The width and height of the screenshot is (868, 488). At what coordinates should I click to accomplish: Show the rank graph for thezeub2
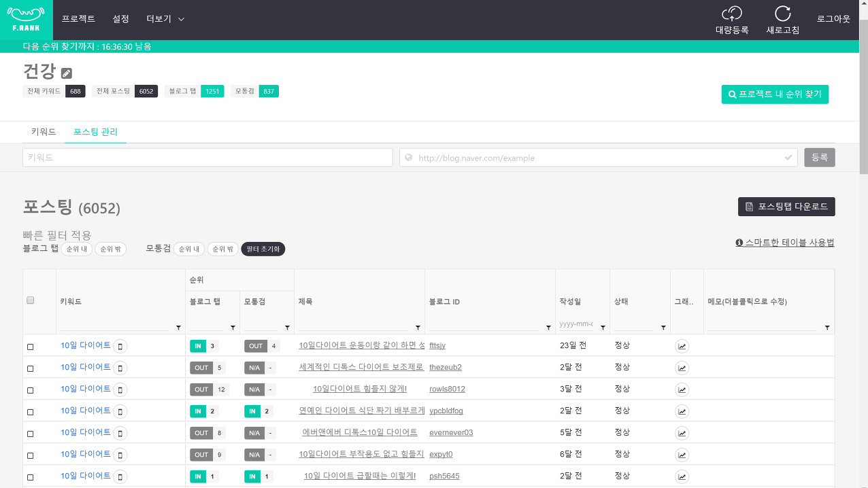click(x=682, y=368)
